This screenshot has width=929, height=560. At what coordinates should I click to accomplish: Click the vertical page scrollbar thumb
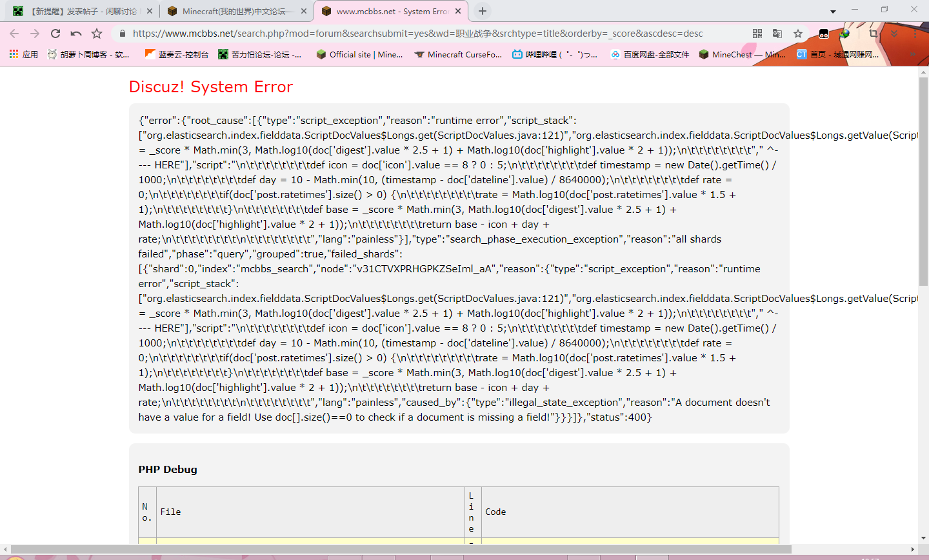pos(923,182)
